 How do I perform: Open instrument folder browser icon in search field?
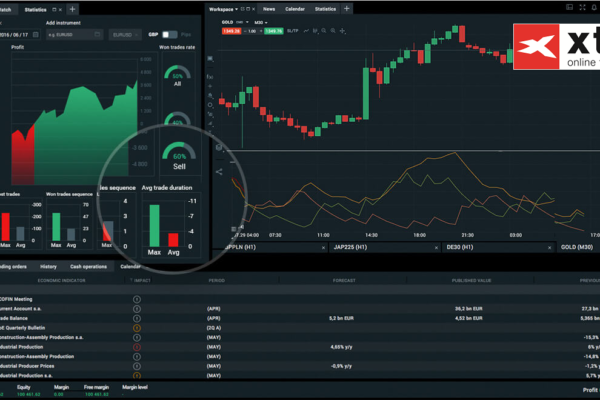click(x=97, y=34)
